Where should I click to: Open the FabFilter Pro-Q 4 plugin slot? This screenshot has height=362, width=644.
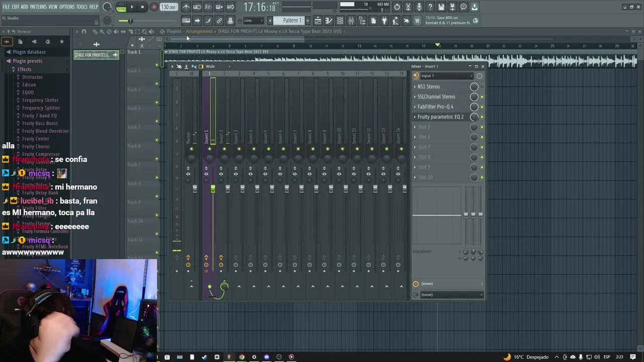coord(435,107)
